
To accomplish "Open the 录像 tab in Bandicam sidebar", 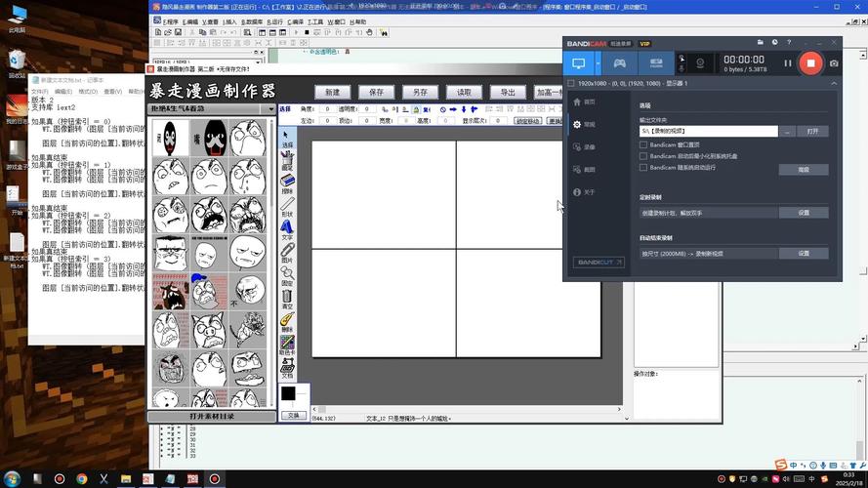I will pyautogui.click(x=589, y=147).
